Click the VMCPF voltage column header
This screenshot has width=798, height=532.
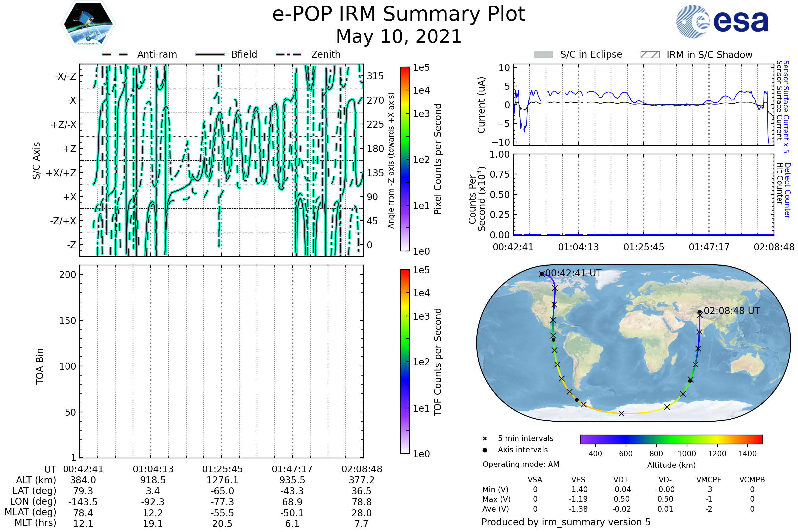[x=709, y=480]
